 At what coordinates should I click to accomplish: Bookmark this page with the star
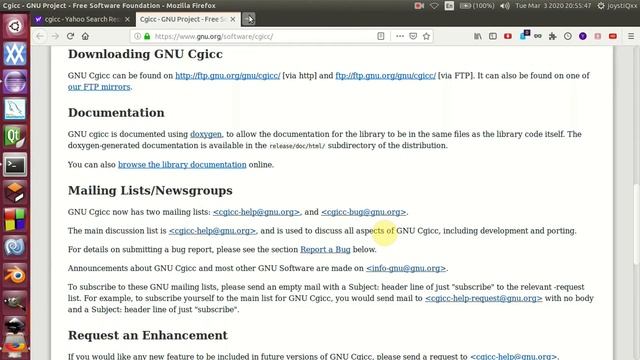point(427,36)
